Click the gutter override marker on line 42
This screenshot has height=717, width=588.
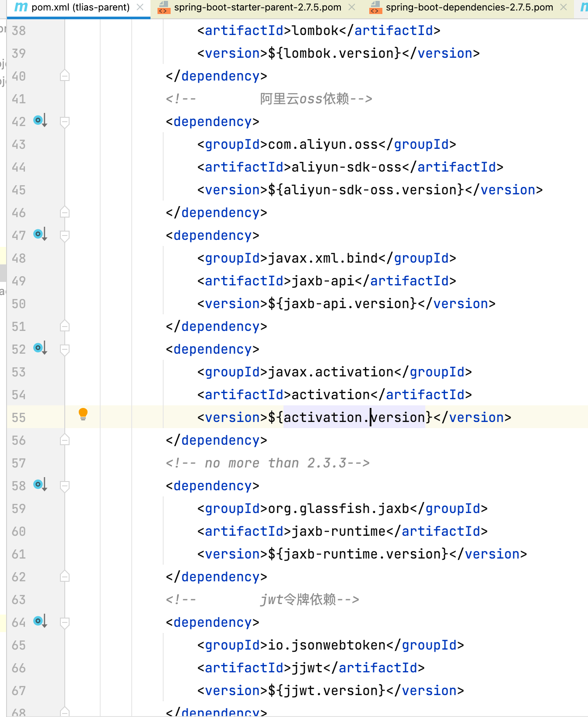40,120
